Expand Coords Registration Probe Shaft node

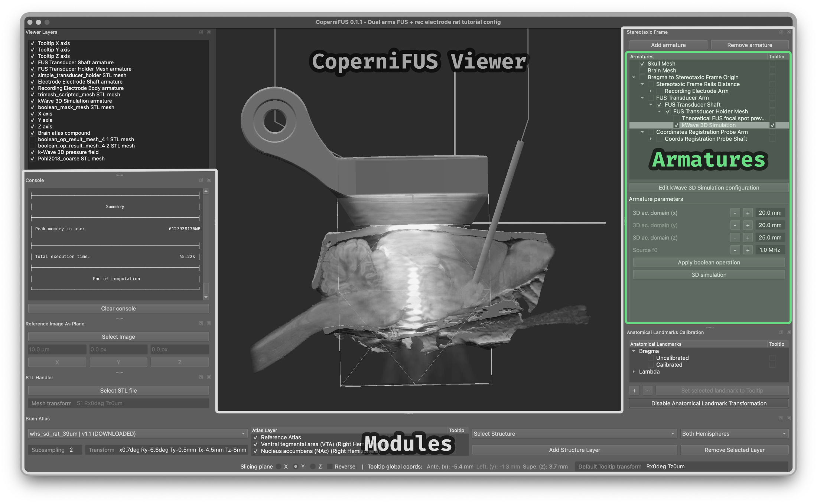(x=651, y=139)
